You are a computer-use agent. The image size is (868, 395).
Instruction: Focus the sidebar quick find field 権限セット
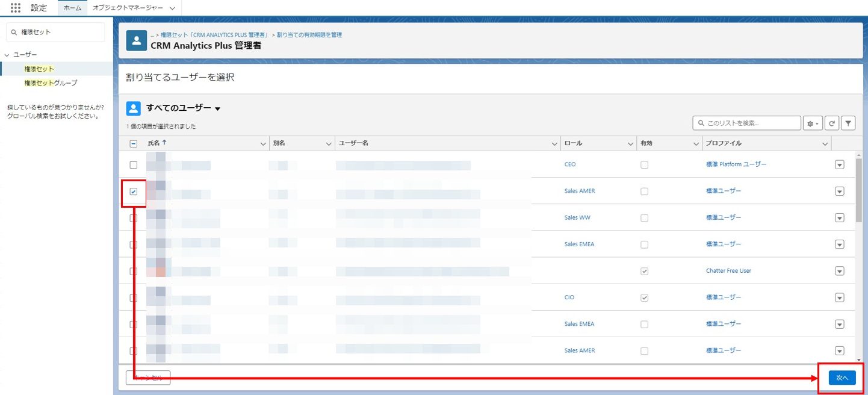coord(55,32)
